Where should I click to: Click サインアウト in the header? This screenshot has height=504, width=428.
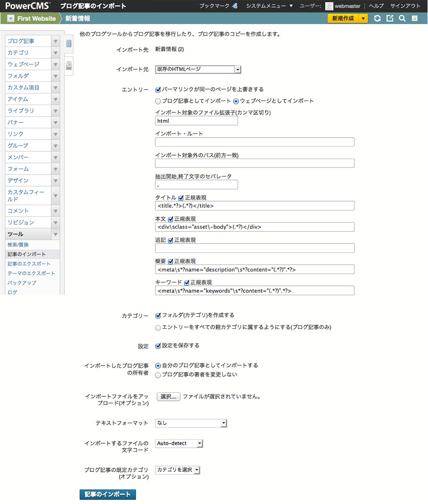[405, 6]
